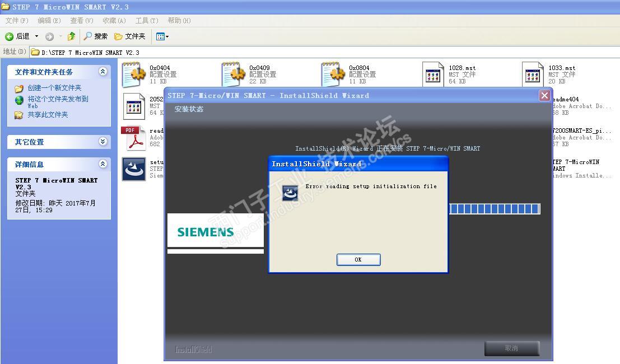Go up one folder level icon

71,36
